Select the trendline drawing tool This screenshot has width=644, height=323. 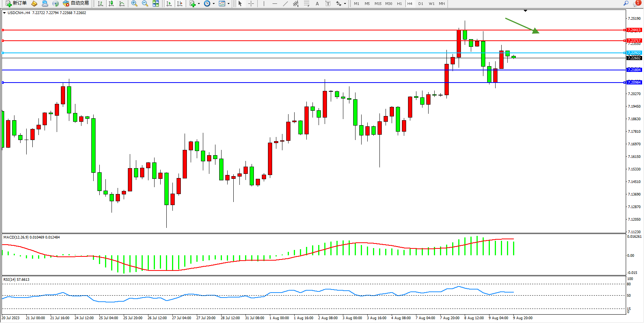coord(285,3)
